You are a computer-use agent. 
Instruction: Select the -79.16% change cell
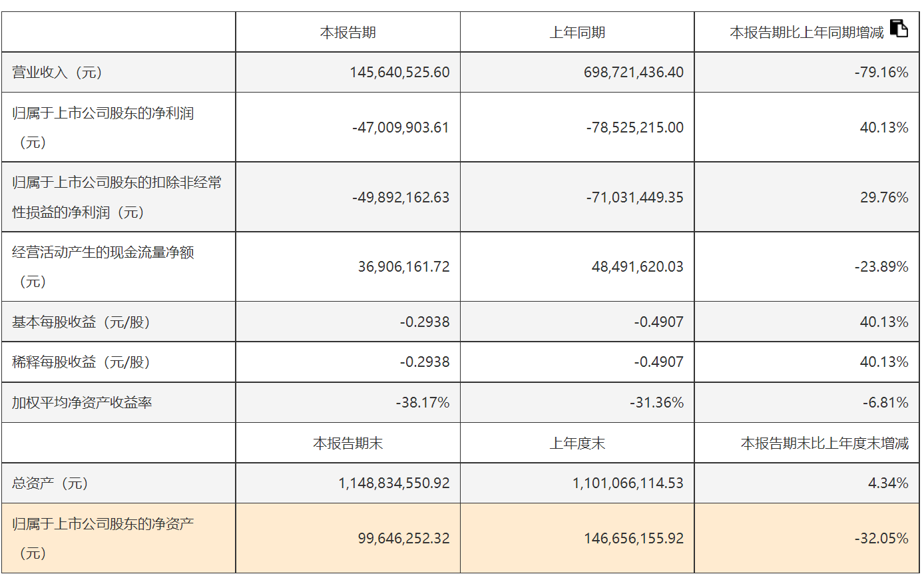tap(881, 72)
